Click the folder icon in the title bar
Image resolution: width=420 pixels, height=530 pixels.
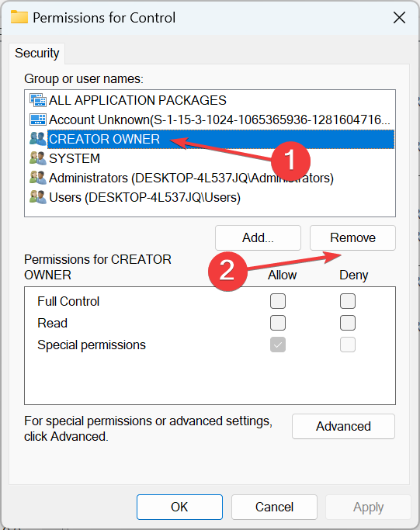(19, 17)
